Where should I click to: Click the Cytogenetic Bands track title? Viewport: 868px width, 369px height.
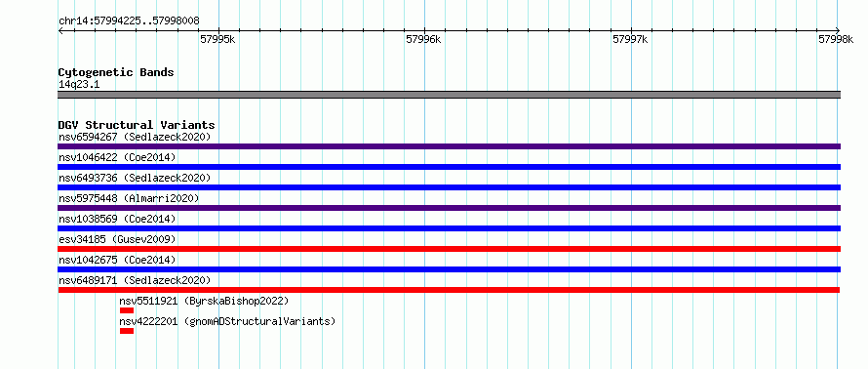(116, 72)
